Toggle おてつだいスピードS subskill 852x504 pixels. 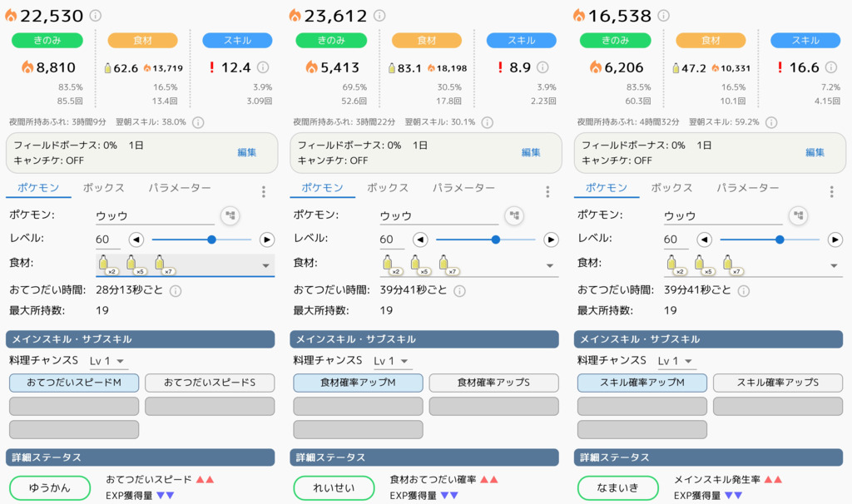(x=210, y=383)
